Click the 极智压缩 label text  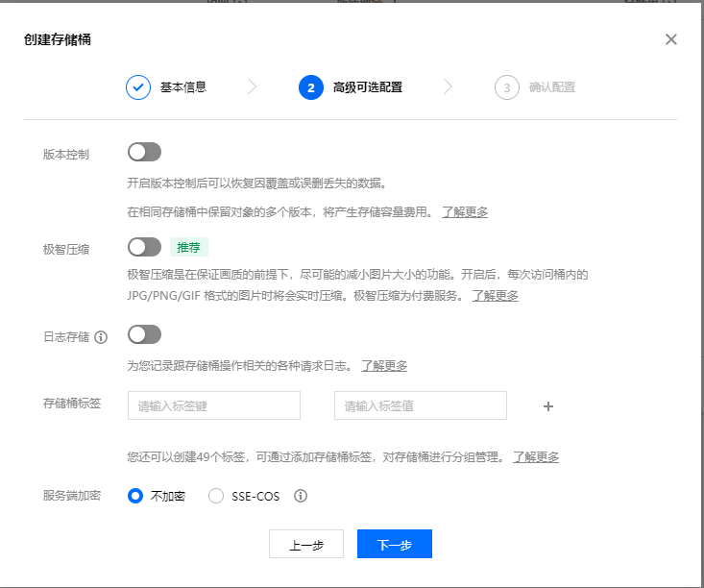(x=66, y=249)
